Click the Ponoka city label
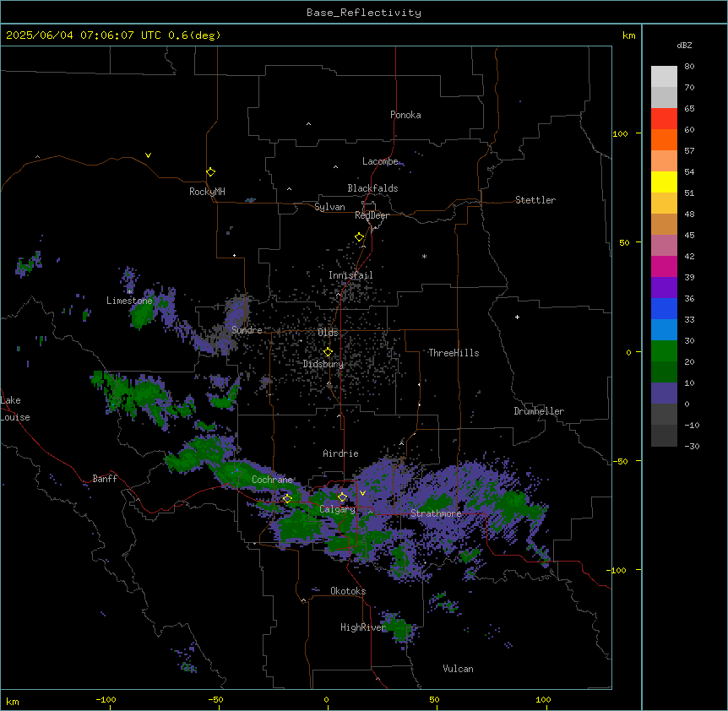Image resolution: width=728 pixels, height=711 pixels. click(405, 115)
